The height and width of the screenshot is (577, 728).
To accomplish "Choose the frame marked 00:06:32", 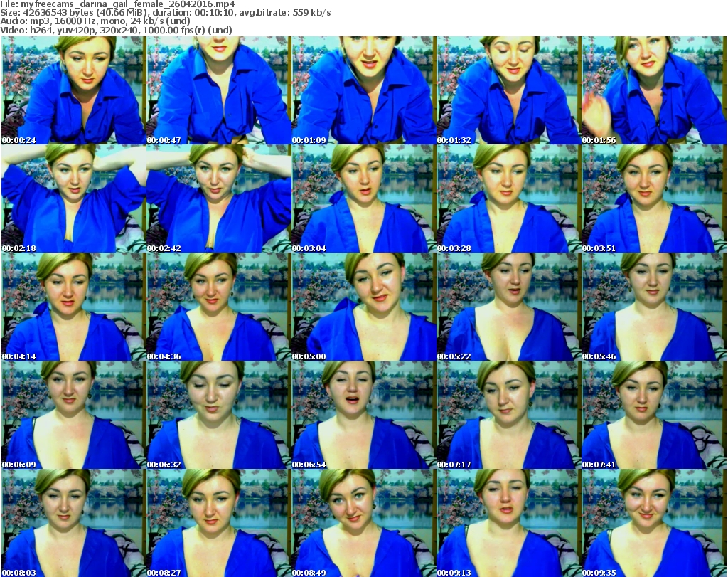I will (x=219, y=415).
